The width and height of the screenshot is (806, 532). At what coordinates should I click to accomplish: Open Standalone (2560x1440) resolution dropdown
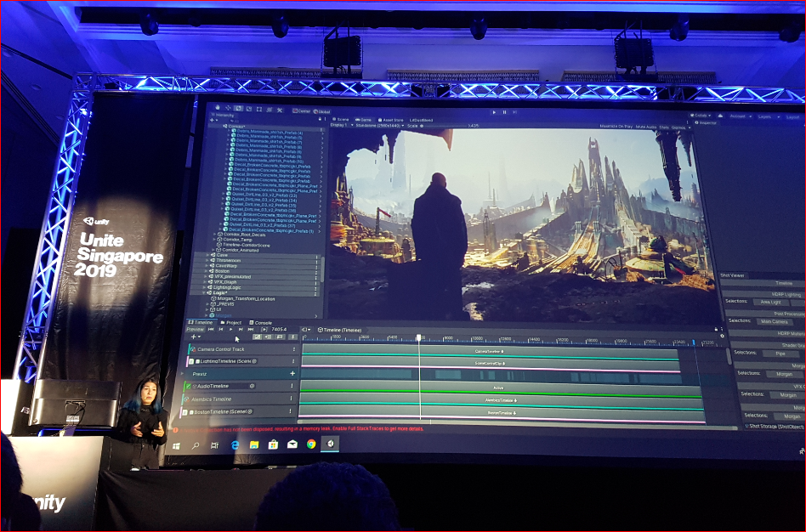pos(380,126)
